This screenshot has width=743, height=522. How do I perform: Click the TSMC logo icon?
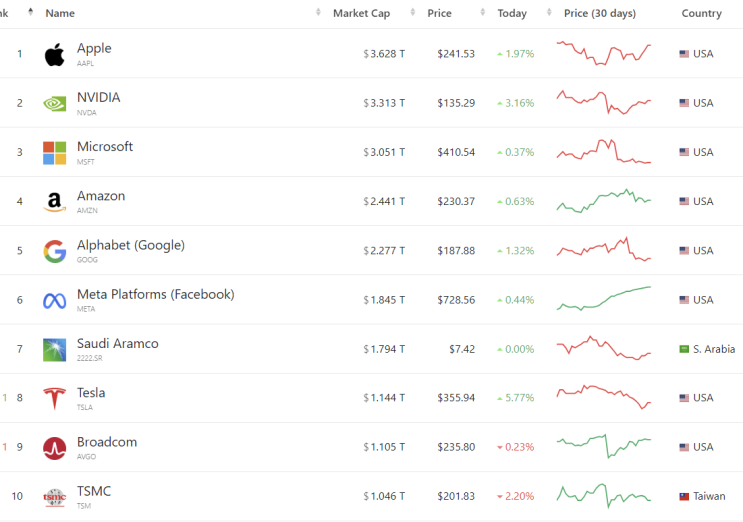coord(54,497)
